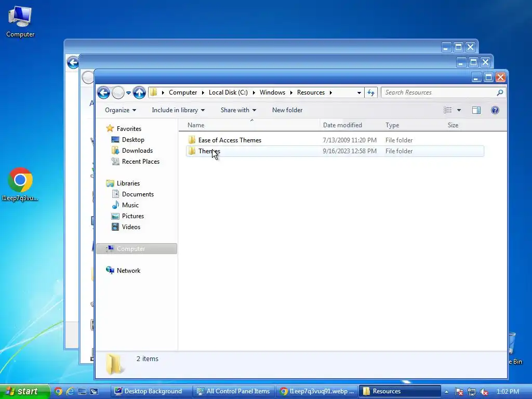This screenshot has width=532, height=399.
Task: Select Computer in the address breadcrumb
Action: [182, 92]
